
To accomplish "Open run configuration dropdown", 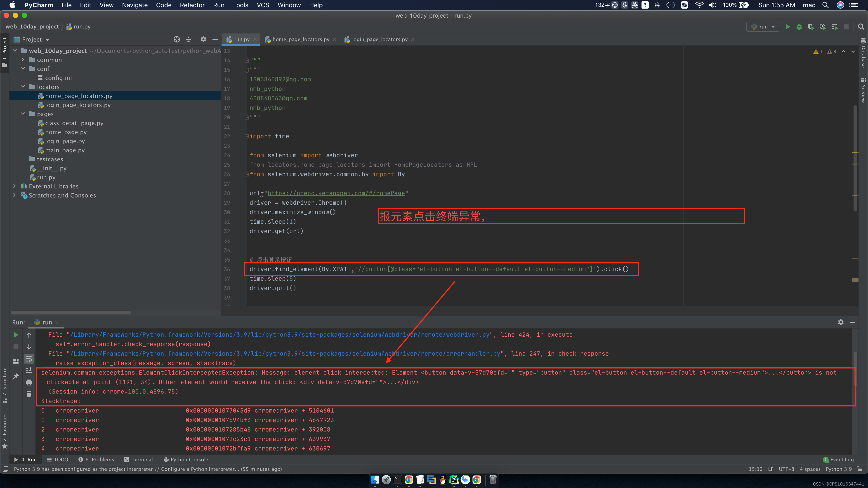I will click(x=763, y=27).
